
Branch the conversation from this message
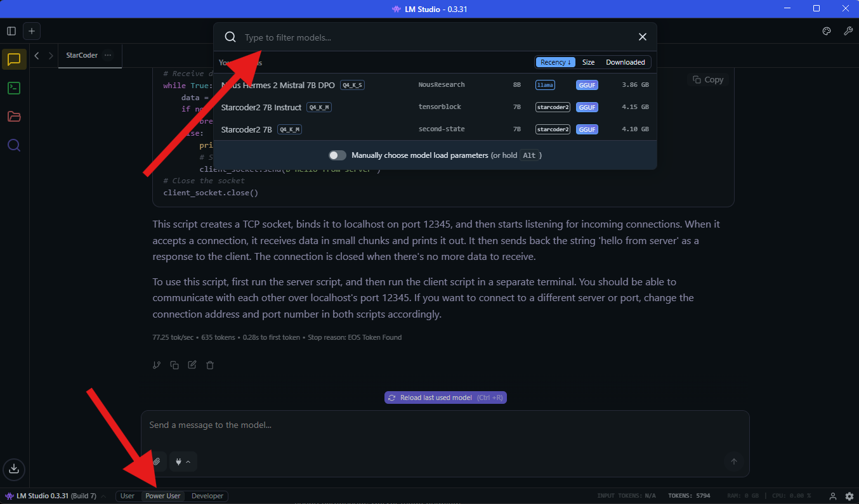point(157,365)
